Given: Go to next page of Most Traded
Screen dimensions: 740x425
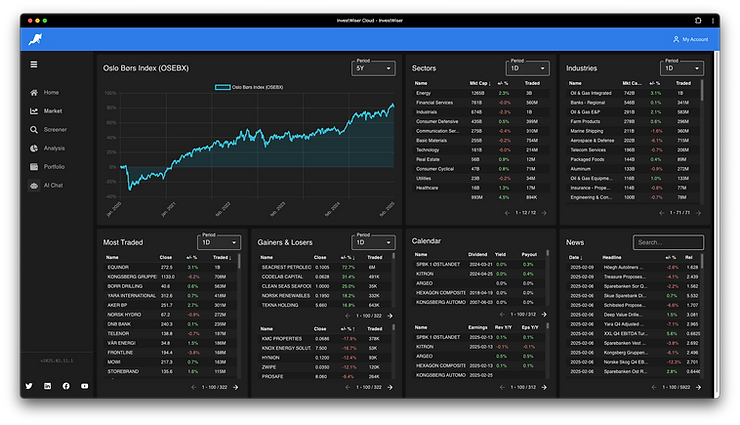Looking at the screenshot, I should (236, 387).
